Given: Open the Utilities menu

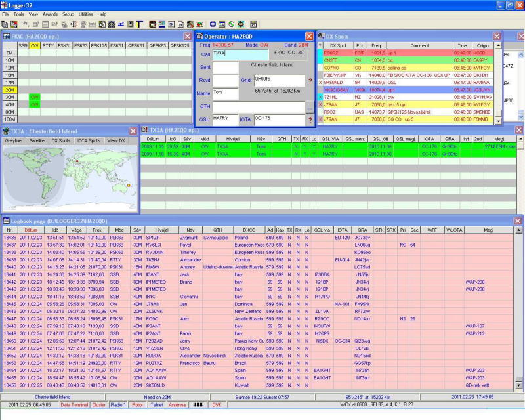Looking at the screenshot, I should pos(86,14).
